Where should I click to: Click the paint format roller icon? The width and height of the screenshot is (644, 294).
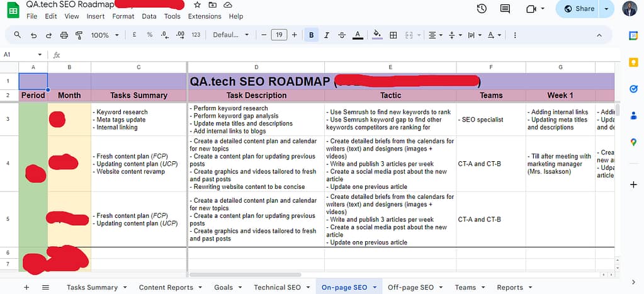tap(79, 35)
